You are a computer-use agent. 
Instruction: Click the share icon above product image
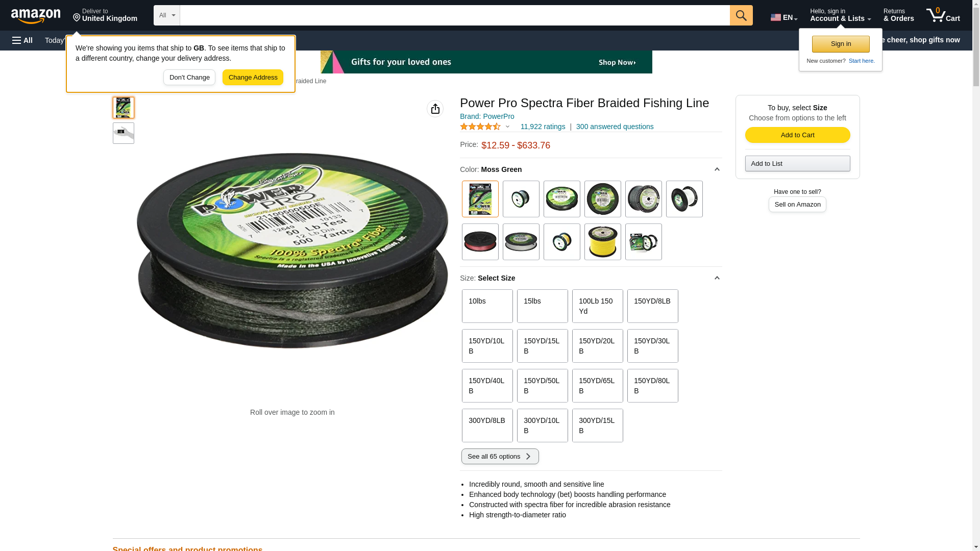[435, 109]
